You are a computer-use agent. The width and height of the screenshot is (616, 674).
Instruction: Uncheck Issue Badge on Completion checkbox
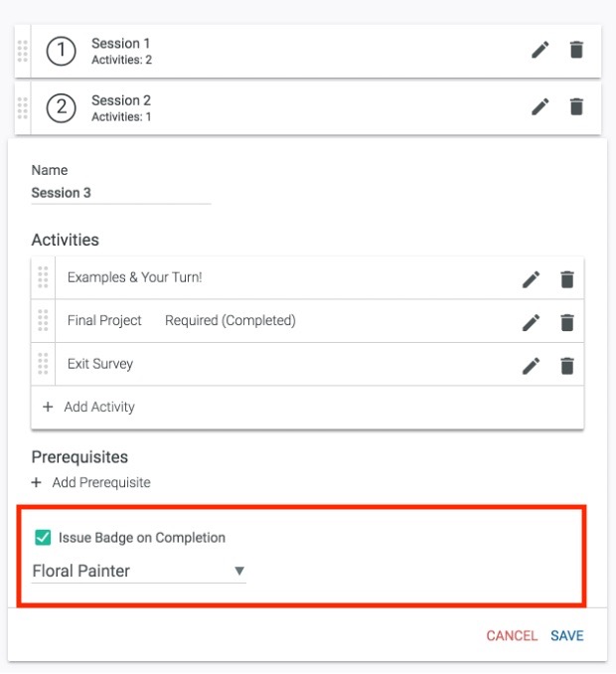click(x=43, y=538)
